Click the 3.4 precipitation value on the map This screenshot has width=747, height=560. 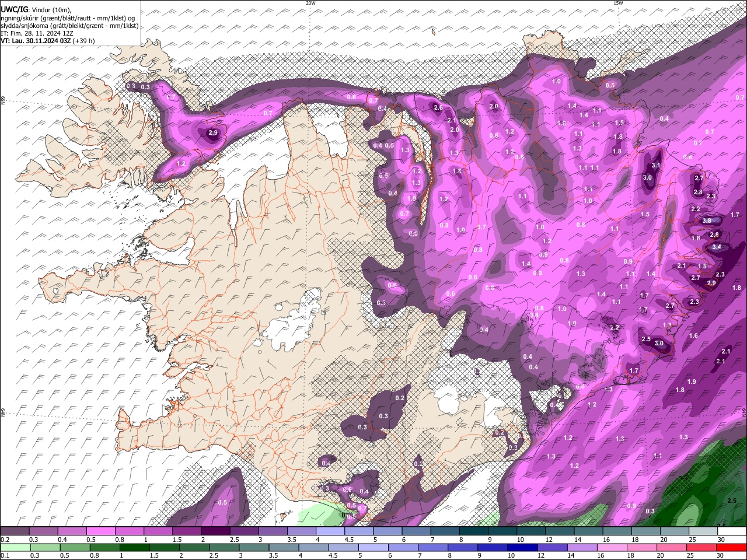click(717, 247)
